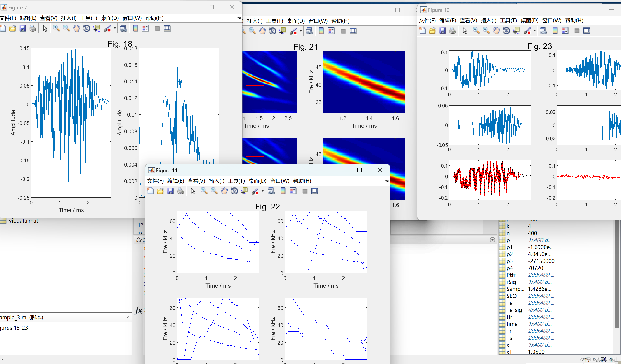Select Data Cursor tool in Figure 11 toolbar

(x=244, y=191)
